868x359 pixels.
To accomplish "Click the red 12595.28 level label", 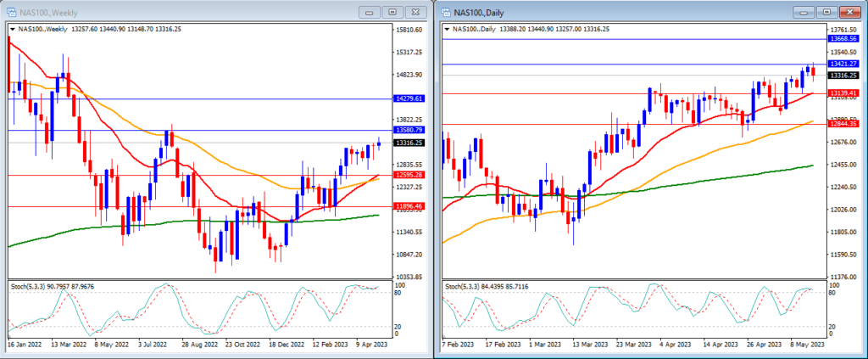I will click(x=409, y=175).
